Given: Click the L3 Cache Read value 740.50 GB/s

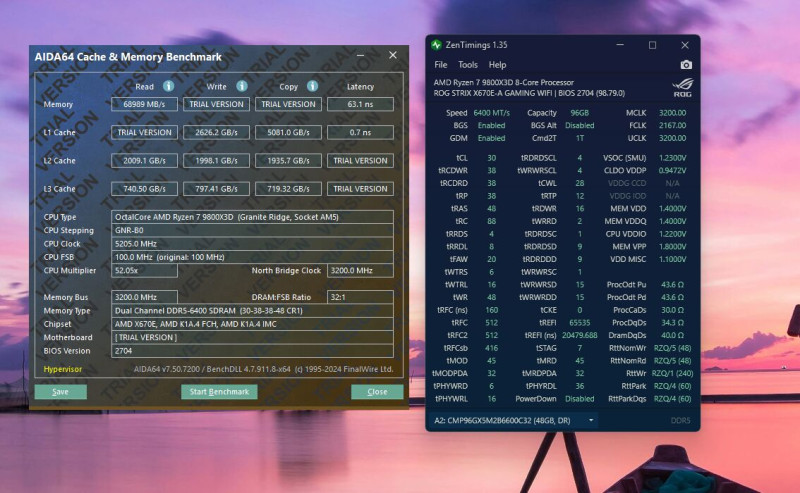Looking at the screenshot, I should point(144,189).
